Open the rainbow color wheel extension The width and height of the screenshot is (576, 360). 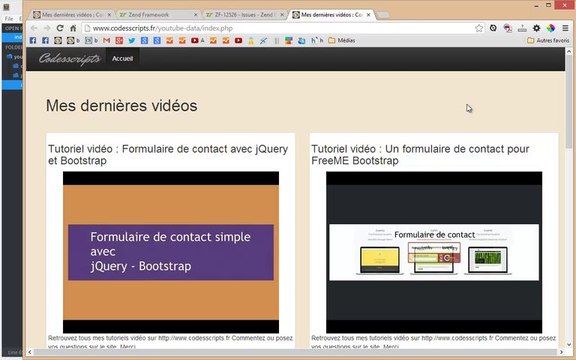[x=551, y=28]
